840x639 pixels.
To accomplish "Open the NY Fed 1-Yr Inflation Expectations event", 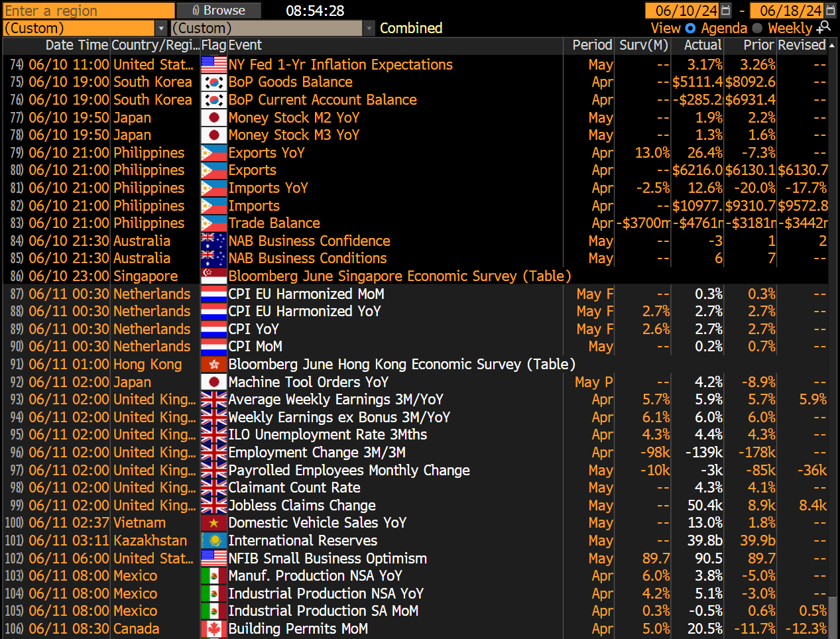I will [x=341, y=64].
